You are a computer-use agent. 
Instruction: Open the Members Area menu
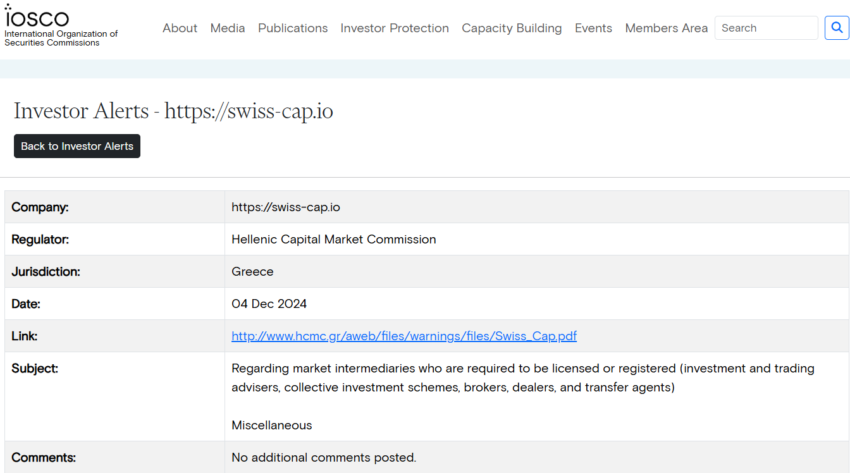tap(666, 28)
